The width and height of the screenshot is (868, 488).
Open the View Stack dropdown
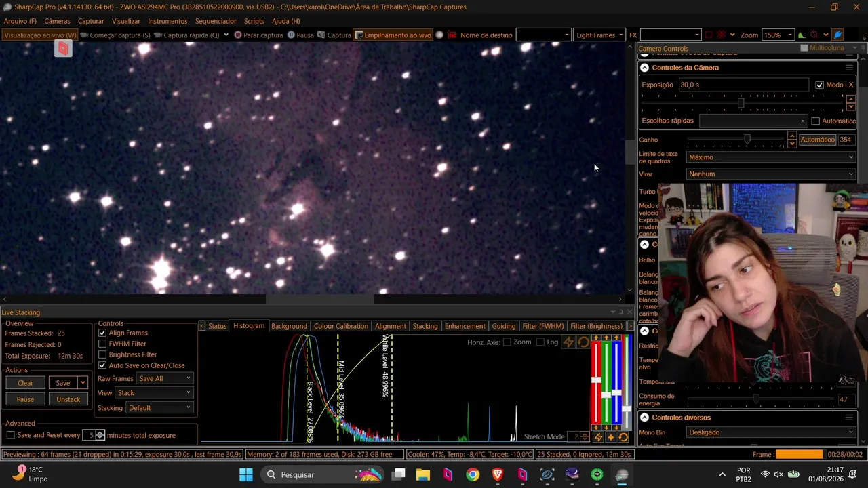click(154, 393)
